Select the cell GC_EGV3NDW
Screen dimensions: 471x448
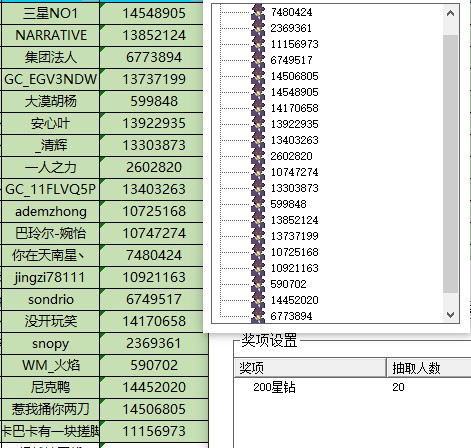coord(50,79)
